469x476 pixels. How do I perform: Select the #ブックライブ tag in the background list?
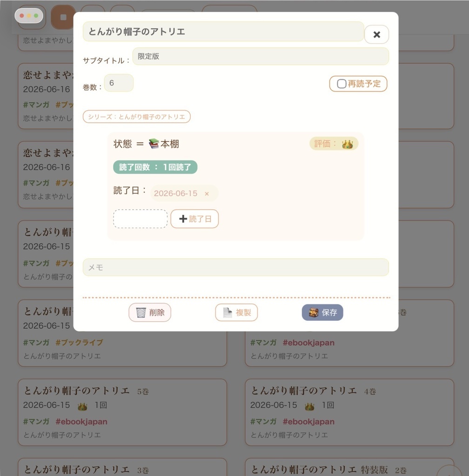[79, 343]
